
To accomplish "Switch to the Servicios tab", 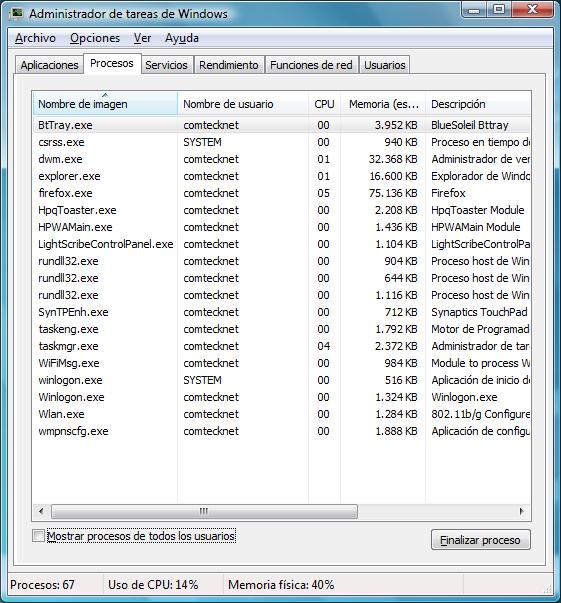I will (166, 65).
